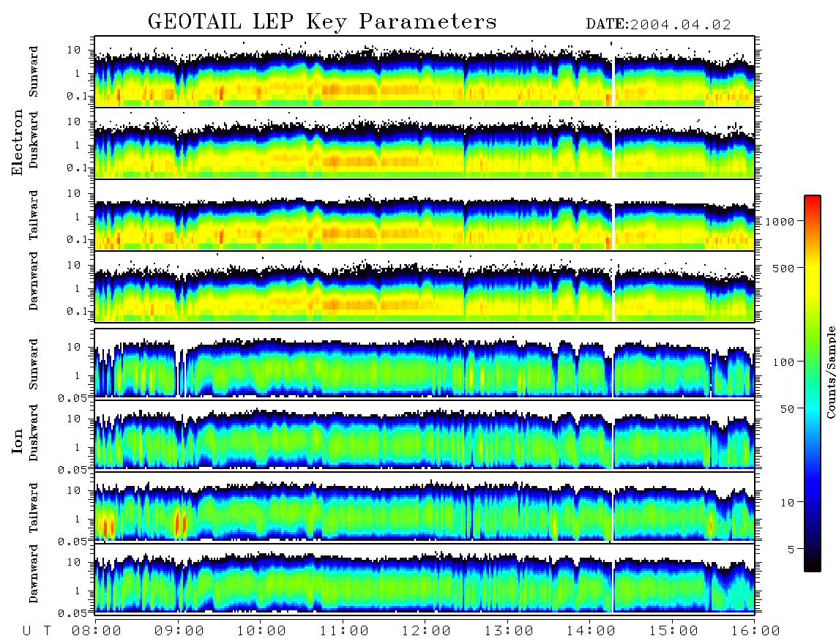Select the 10:00 time tick label

point(261,631)
